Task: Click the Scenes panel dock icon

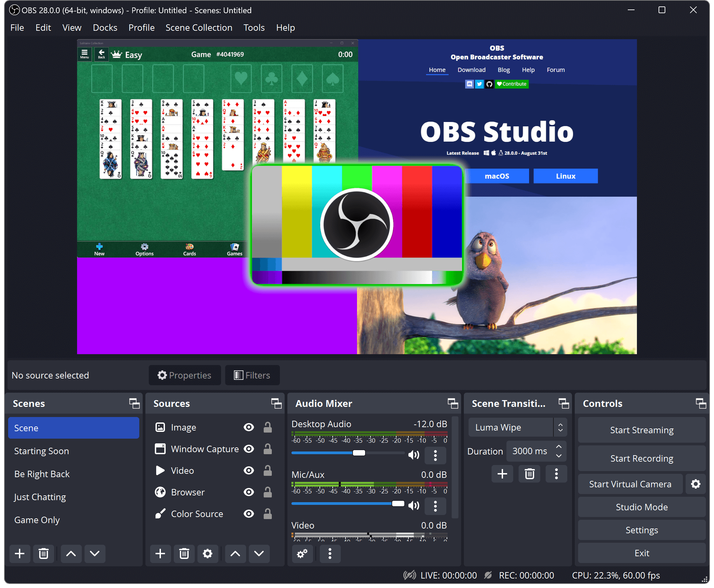Action: (x=132, y=404)
